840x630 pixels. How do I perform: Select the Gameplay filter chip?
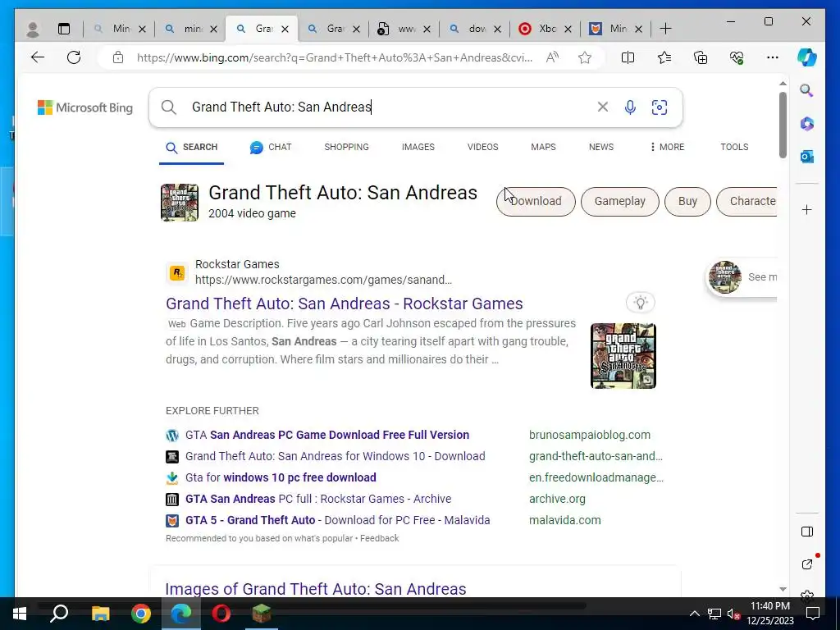pos(620,202)
